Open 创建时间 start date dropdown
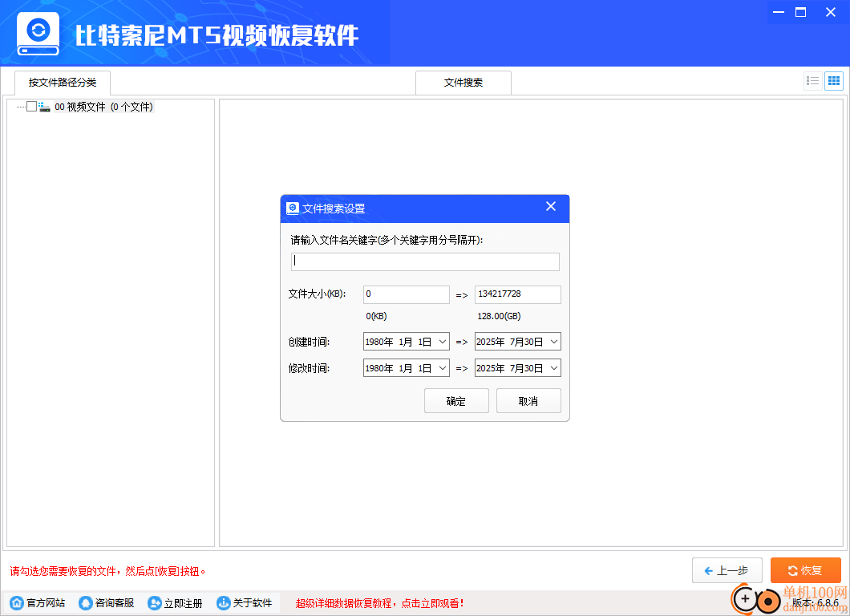 tap(443, 342)
